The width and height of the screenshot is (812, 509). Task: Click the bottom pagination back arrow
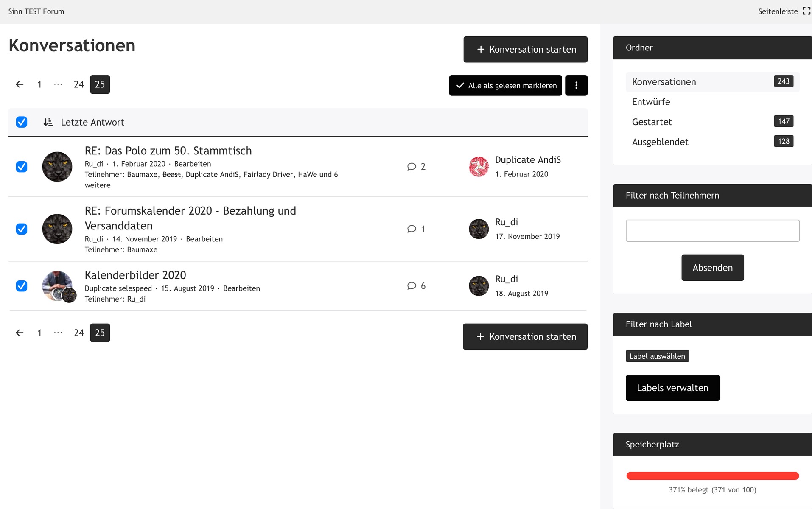pos(20,333)
